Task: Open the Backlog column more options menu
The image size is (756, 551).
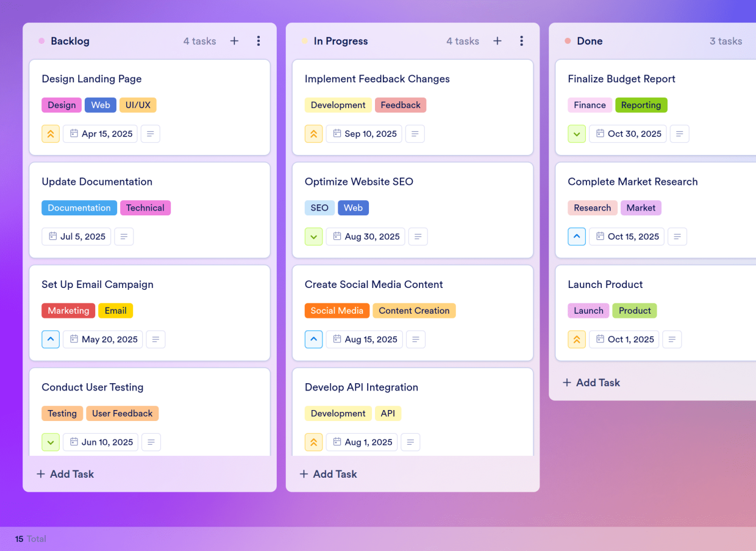Action: pyautogui.click(x=259, y=41)
